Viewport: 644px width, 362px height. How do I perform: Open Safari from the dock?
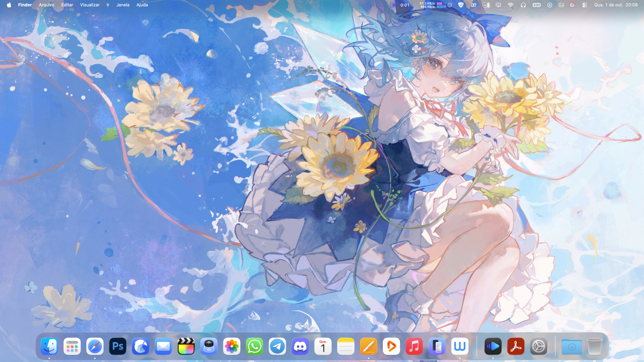(x=95, y=347)
